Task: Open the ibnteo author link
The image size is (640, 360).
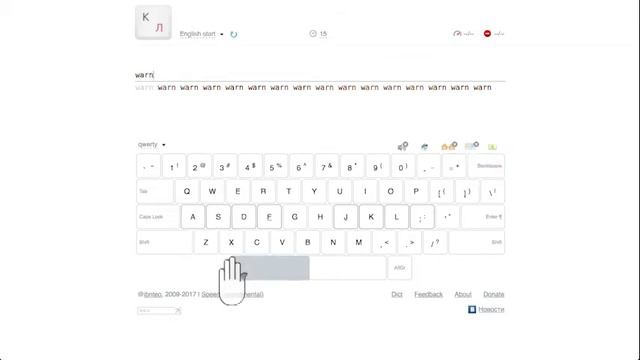Action: point(153,294)
